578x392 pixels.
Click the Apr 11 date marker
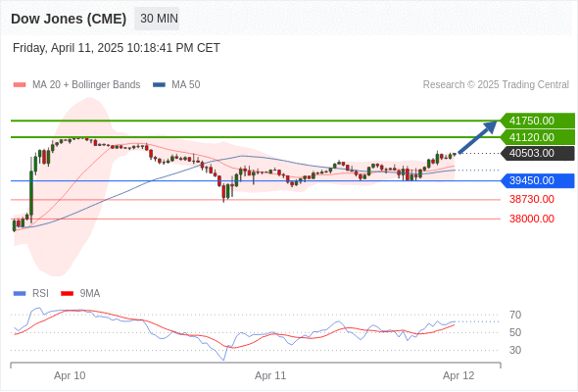coord(270,375)
